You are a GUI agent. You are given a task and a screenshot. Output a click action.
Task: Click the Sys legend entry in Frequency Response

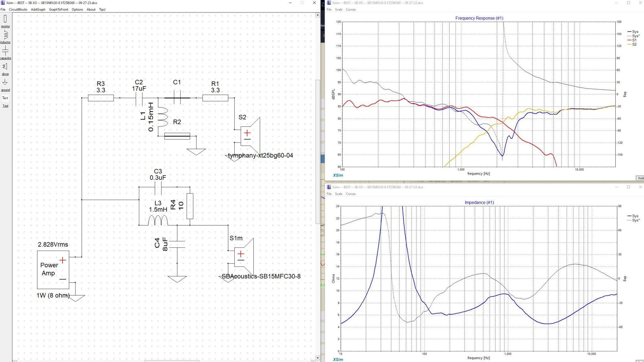(x=633, y=32)
